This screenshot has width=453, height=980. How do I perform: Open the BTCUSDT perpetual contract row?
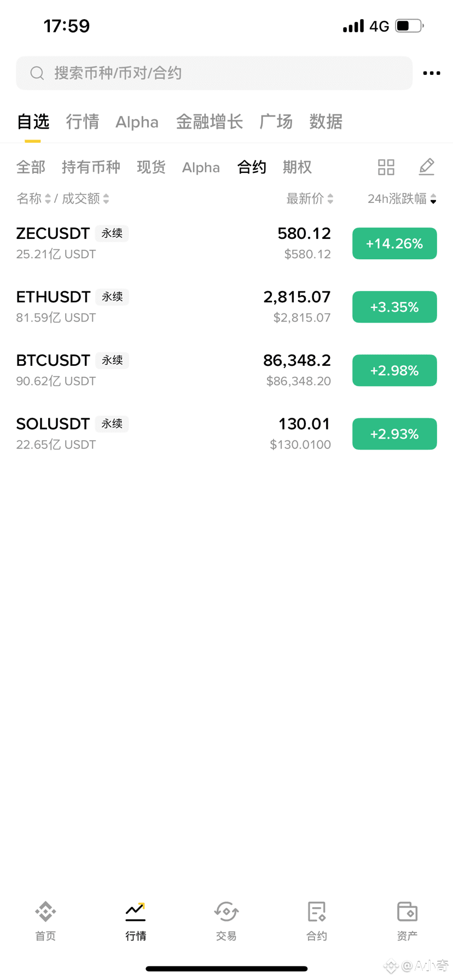226,370
